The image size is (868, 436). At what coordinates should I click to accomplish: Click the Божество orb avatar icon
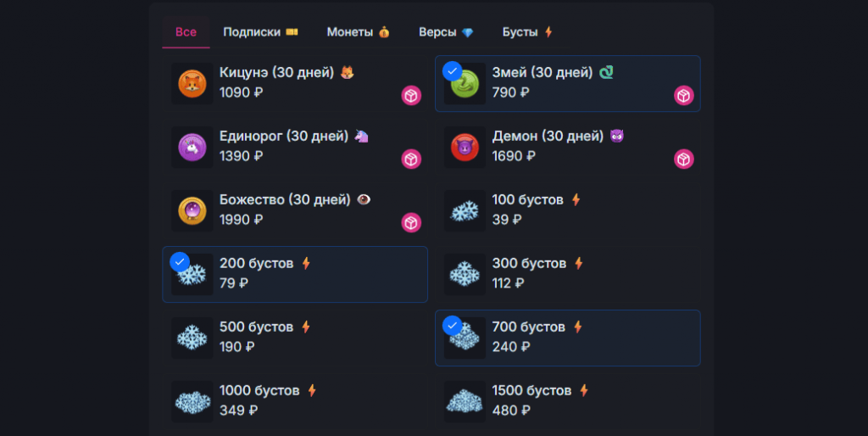tap(192, 211)
